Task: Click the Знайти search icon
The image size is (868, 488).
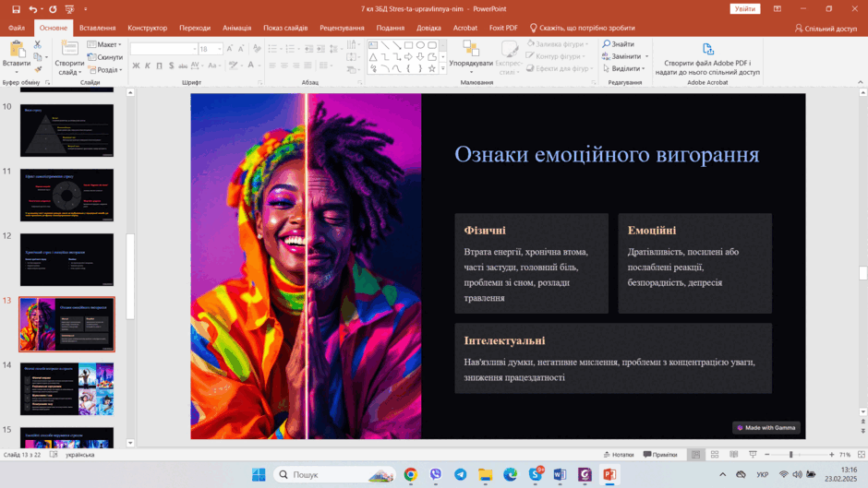Action: point(607,43)
